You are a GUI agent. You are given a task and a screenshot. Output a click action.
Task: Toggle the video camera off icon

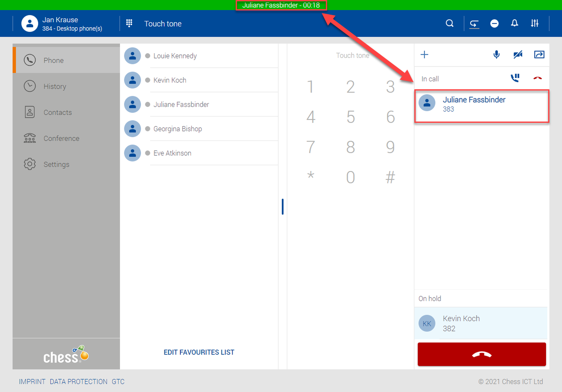(x=518, y=54)
